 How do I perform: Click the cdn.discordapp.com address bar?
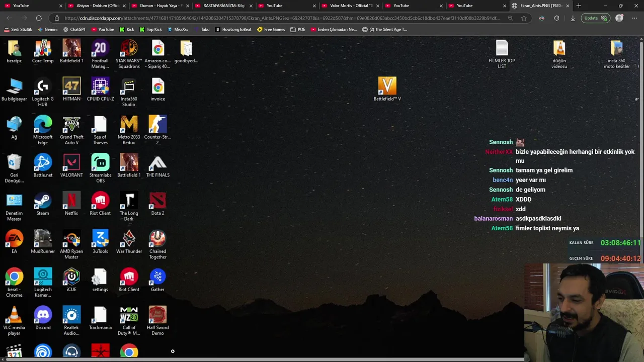282,18
